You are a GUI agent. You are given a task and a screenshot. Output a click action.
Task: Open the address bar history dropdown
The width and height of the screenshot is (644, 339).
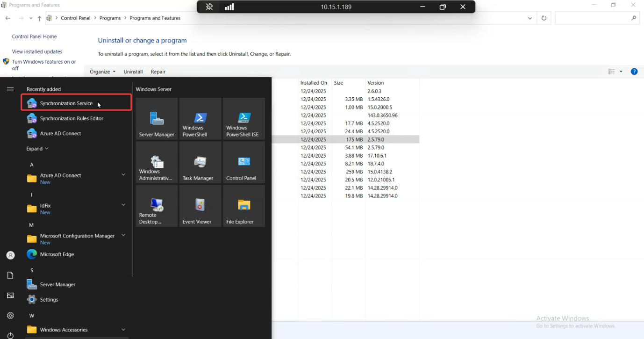tap(530, 18)
